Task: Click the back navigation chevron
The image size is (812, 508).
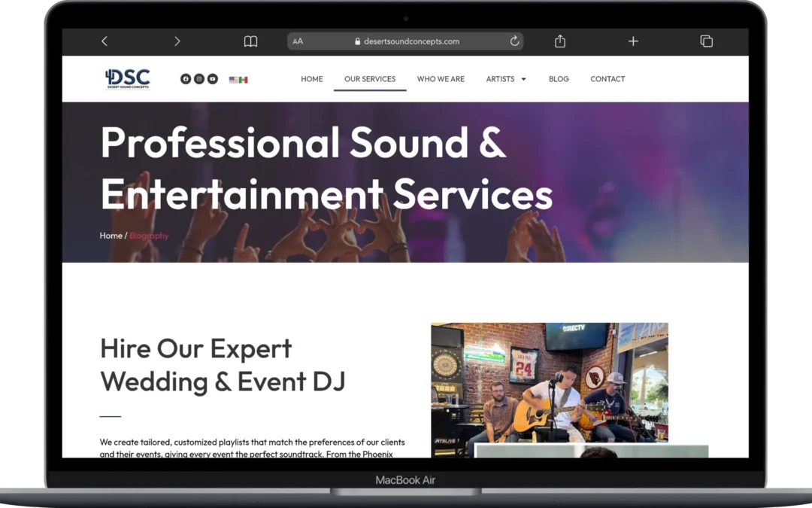Action: (x=105, y=41)
